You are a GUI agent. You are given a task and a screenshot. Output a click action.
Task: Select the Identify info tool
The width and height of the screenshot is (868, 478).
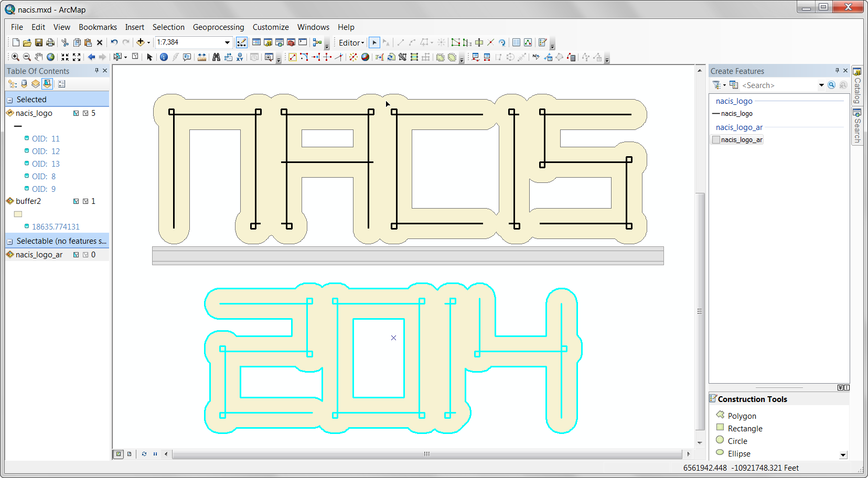pyautogui.click(x=164, y=57)
